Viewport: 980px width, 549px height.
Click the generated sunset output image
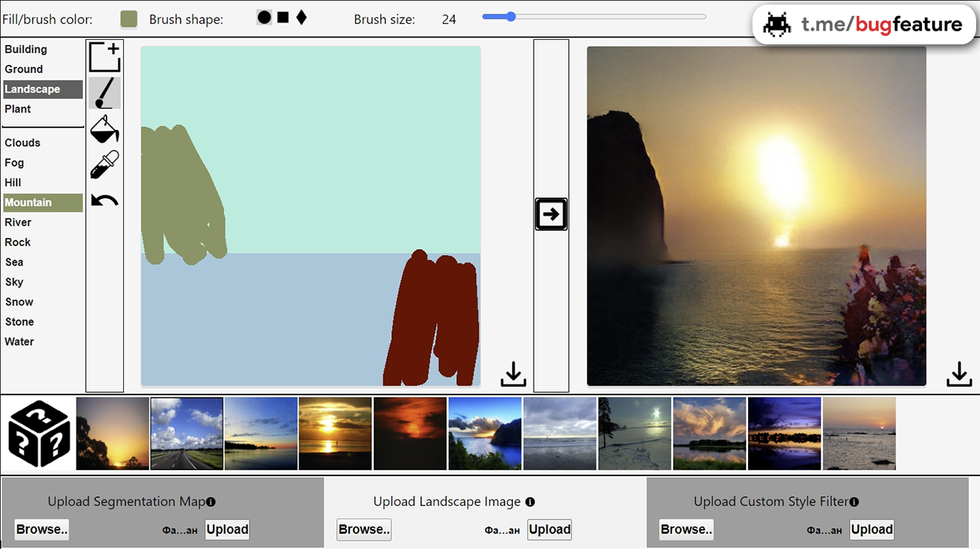click(756, 216)
